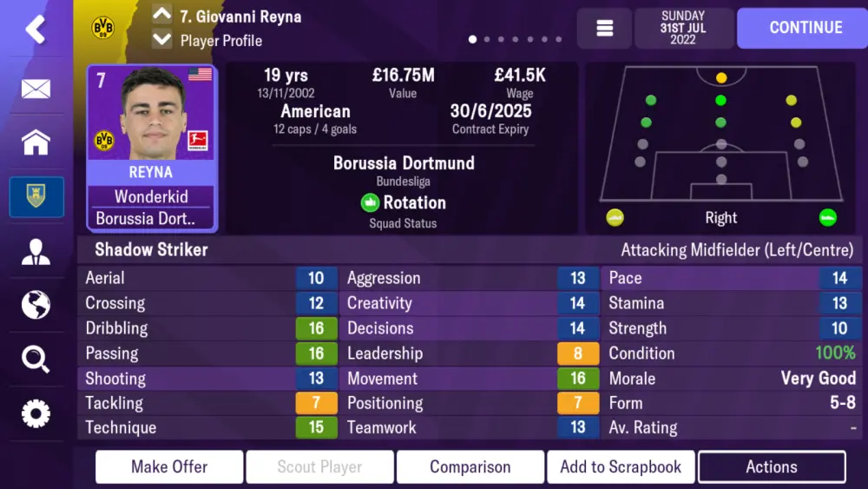Viewport: 868px width, 489px height.
Task: Go to the home screen icon
Action: point(36,142)
